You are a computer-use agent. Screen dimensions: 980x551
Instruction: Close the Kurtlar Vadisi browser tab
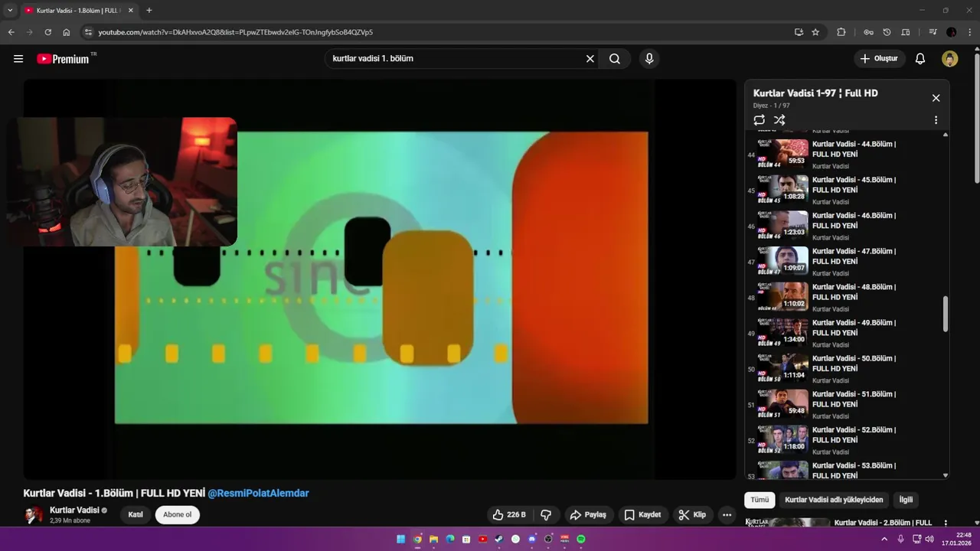click(130, 11)
